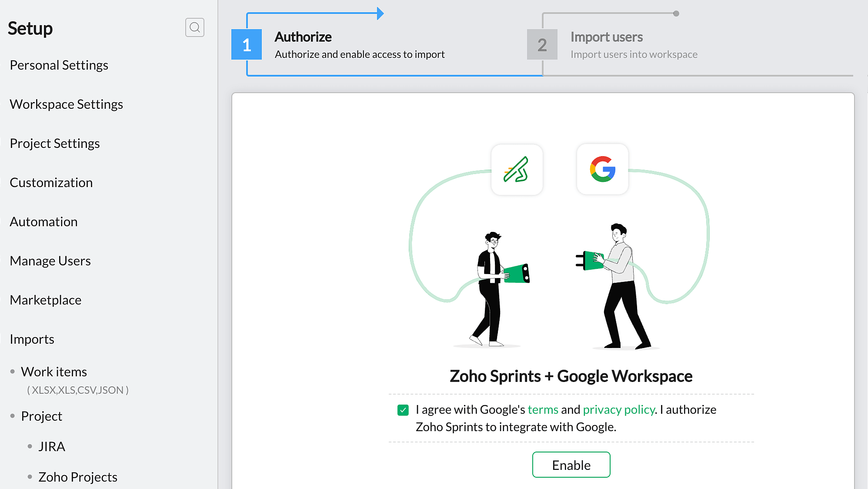Select Work items import option
The height and width of the screenshot is (489, 868).
tap(54, 372)
